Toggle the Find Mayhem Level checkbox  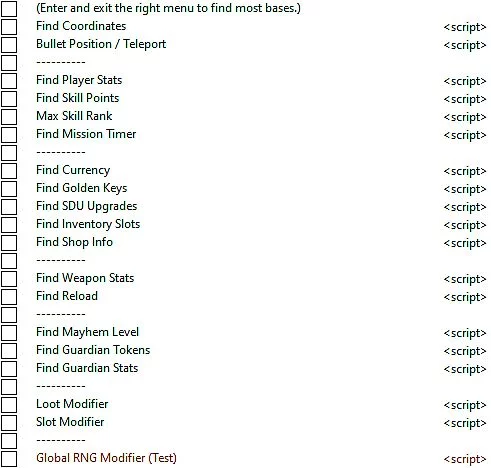point(9,332)
